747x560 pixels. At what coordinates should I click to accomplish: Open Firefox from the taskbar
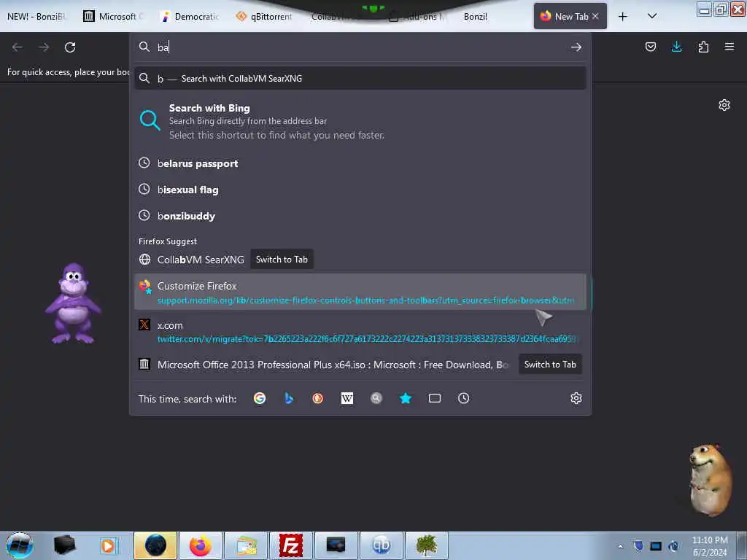(x=201, y=545)
